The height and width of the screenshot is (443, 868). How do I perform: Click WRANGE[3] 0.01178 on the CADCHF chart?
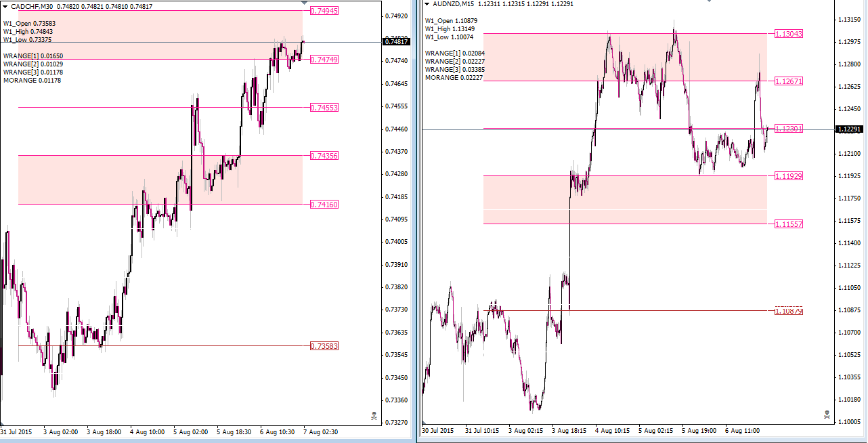click(33, 72)
